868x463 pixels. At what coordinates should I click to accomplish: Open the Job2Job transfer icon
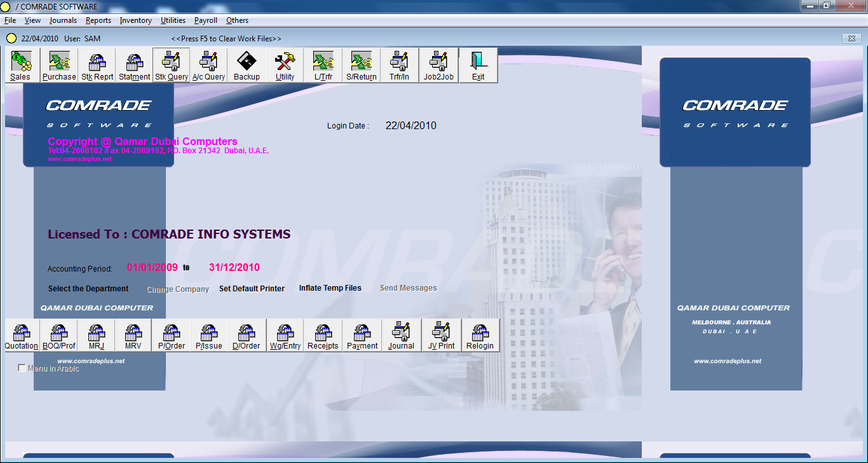tap(438, 64)
